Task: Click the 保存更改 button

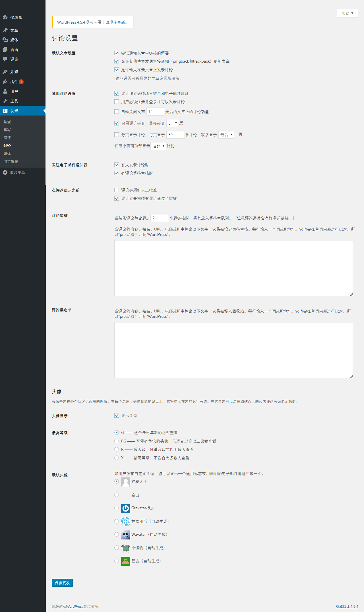Action: point(62,583)
